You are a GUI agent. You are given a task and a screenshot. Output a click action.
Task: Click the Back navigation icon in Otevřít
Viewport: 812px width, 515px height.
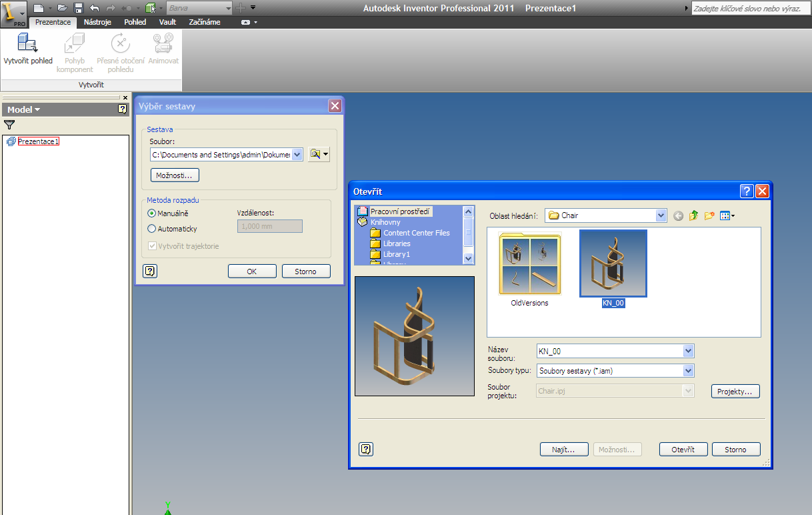click(x=679, y=215)
